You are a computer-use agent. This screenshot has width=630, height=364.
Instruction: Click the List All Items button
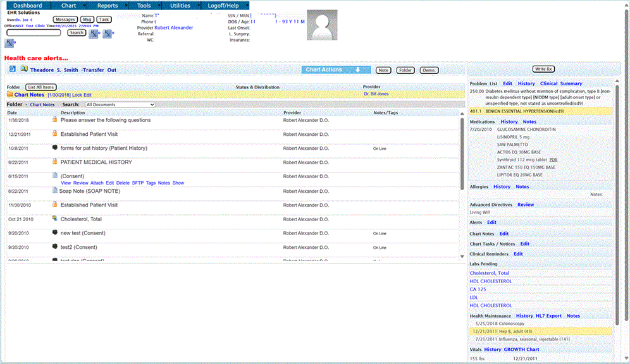pyautogui.click(x=41, y=87)
